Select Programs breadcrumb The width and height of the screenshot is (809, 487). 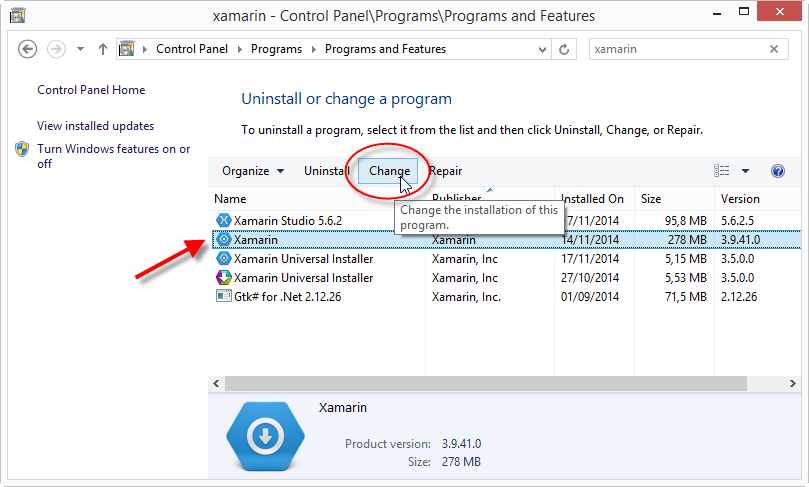(276, 49)
